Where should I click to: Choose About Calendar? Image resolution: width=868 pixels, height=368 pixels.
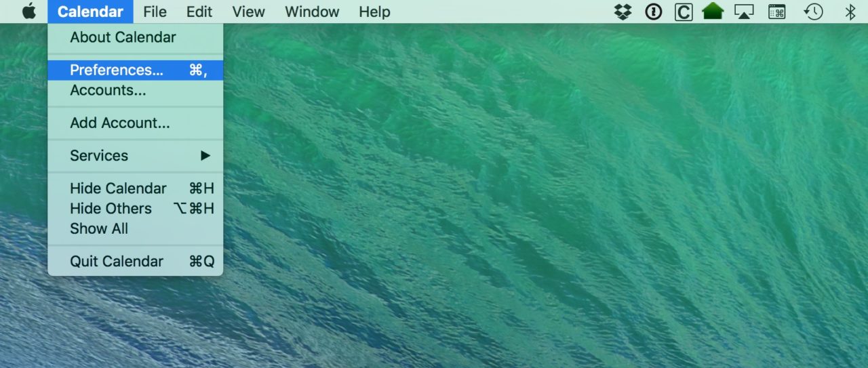tap(136, 37)
